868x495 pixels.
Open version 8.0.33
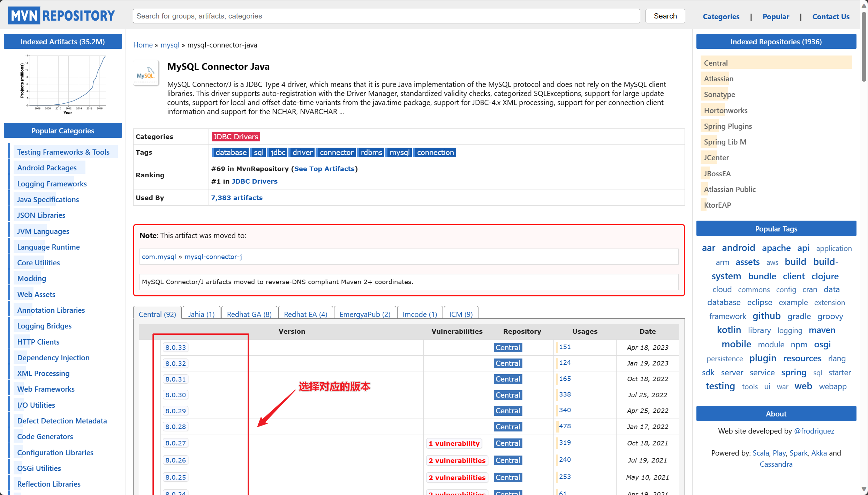pos(175,347)
